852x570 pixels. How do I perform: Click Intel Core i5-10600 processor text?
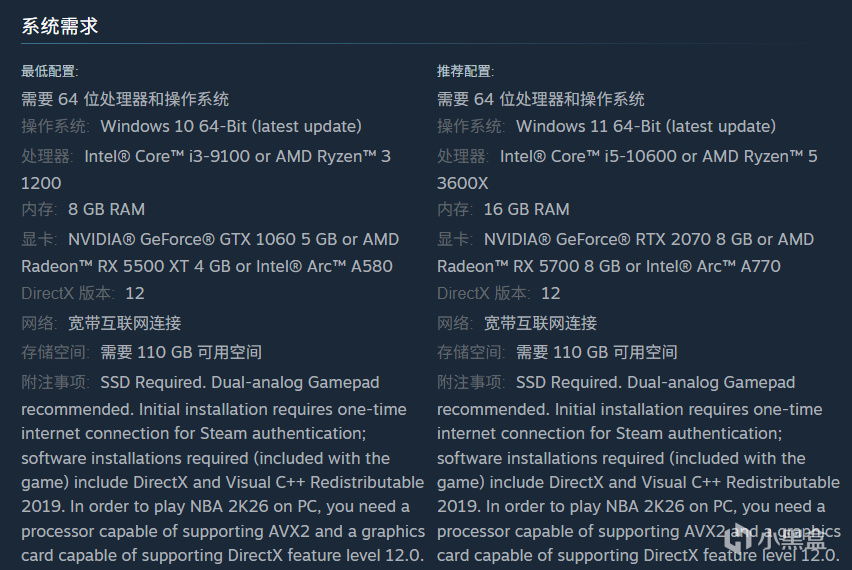point(588,156)
